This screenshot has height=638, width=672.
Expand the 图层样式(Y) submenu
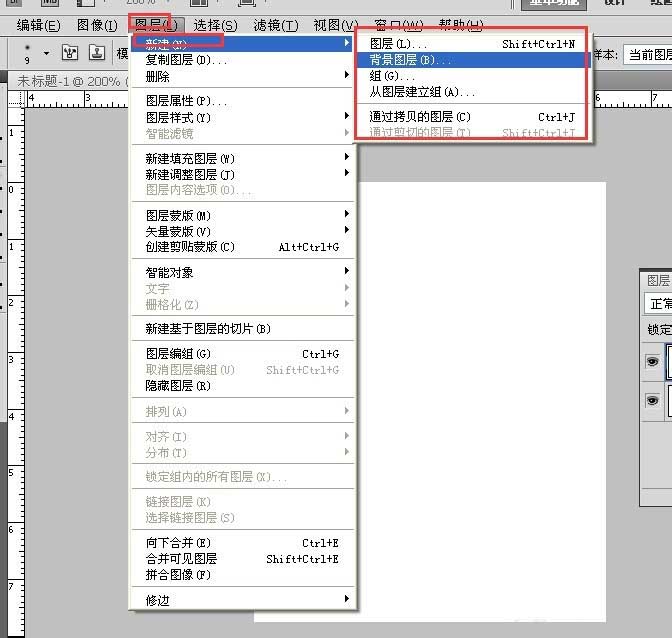click(242, 117)
